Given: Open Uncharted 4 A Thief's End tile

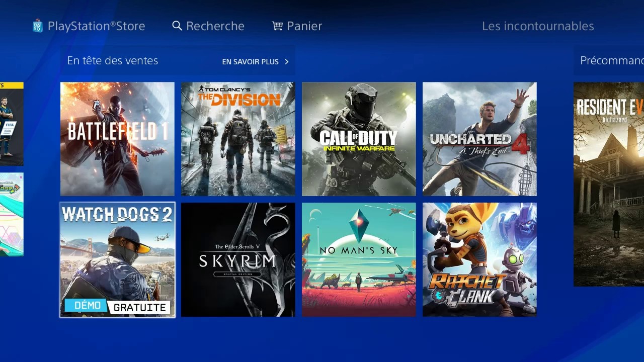Looking at the screenshot, I should click(479, 139).
